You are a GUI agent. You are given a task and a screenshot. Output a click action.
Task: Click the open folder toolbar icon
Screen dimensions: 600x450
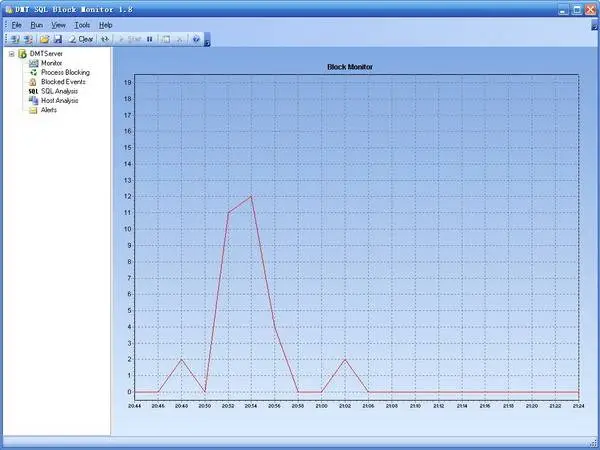[x=44, y=39]
